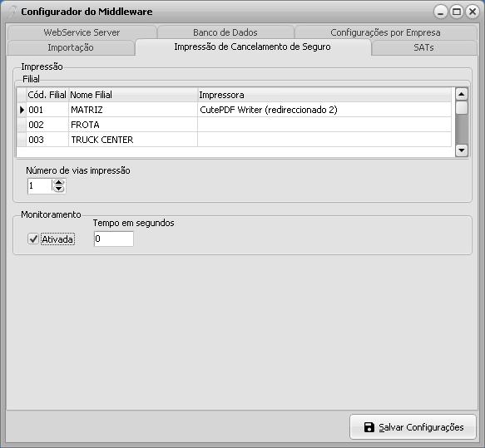Open the Configurações por Empresa tab
The image size is (485, 448).
click(x=385, y=32)
